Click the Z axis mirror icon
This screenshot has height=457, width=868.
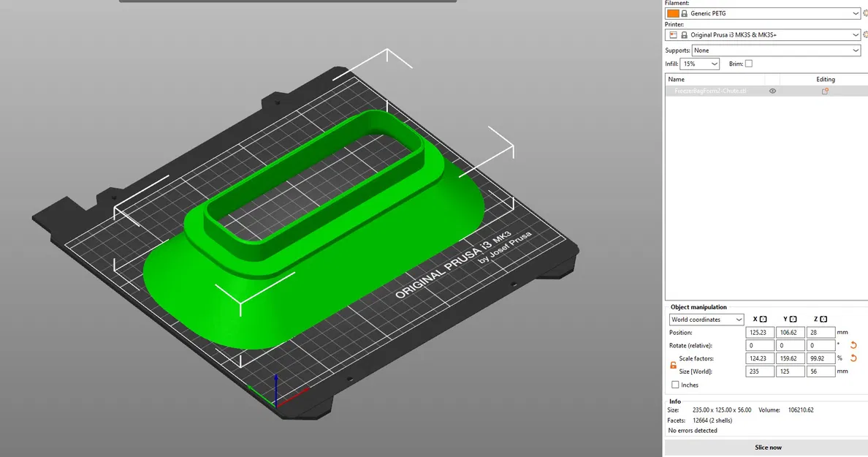pyautogui.click(x=823, y=319)
